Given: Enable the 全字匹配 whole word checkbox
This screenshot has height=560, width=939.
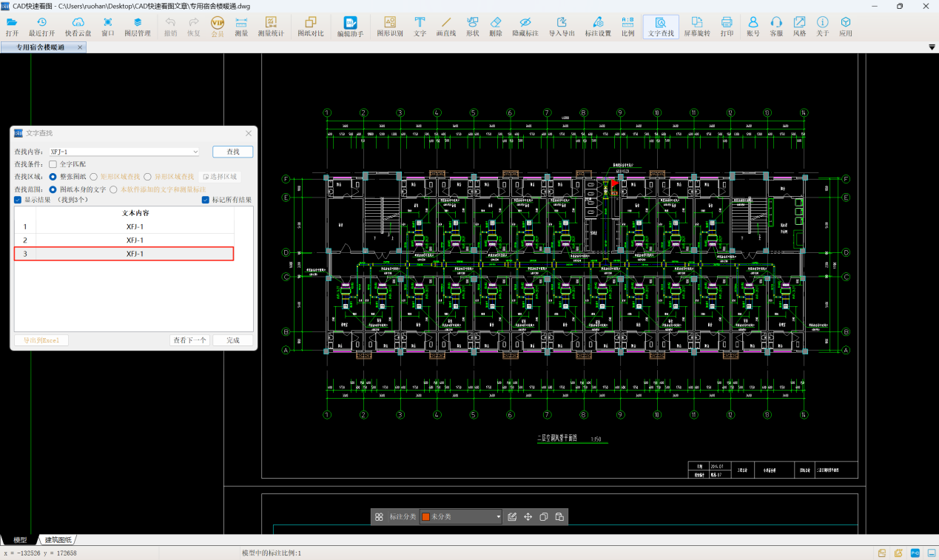Looking at the screenshot, I should (x=53, y=164).
